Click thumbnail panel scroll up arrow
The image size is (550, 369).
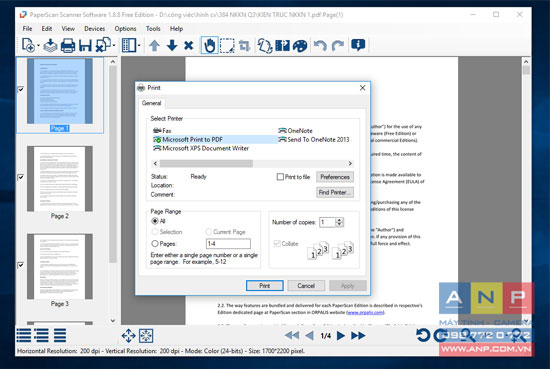(113, 62)
